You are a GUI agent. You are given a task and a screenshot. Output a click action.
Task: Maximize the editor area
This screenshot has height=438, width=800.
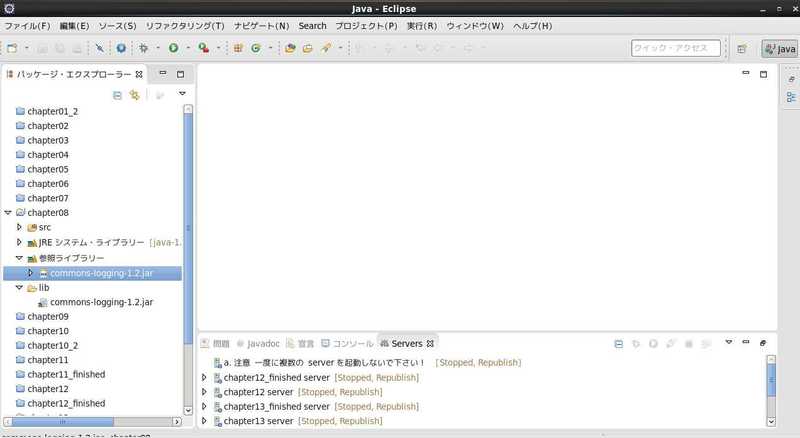tap(763, 74)
